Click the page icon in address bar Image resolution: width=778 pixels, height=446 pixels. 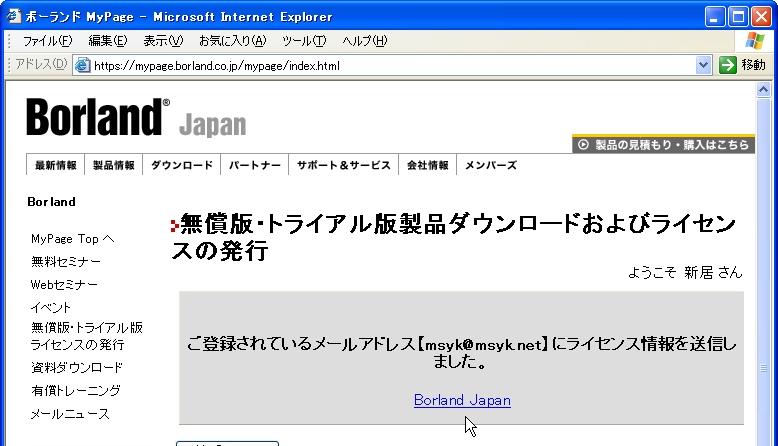pyautogui.click(x=82, y=65)
